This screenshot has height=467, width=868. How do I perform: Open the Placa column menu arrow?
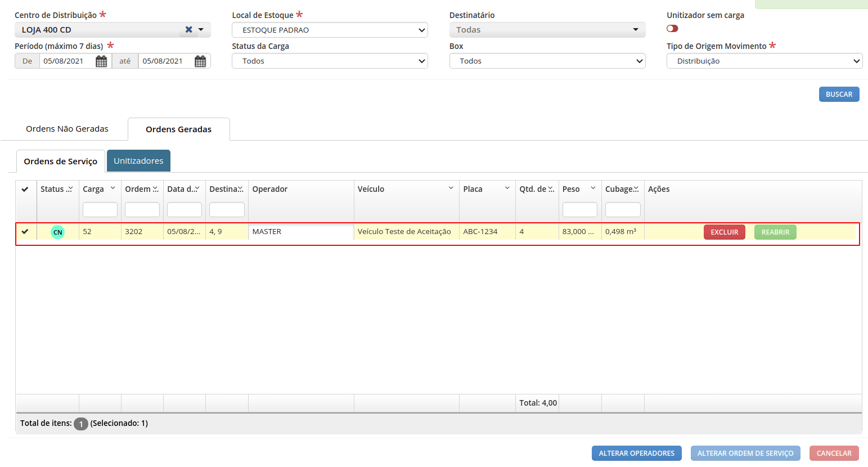coord(507,188)
